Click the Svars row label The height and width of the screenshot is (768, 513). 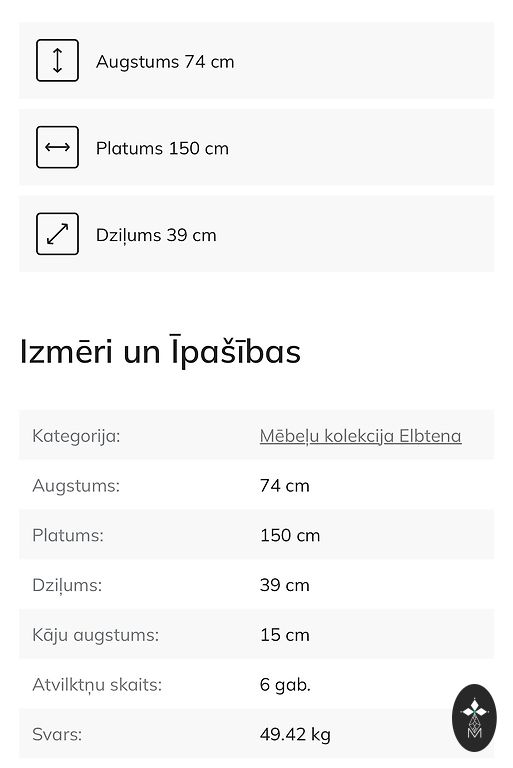(x=57, y=734)
